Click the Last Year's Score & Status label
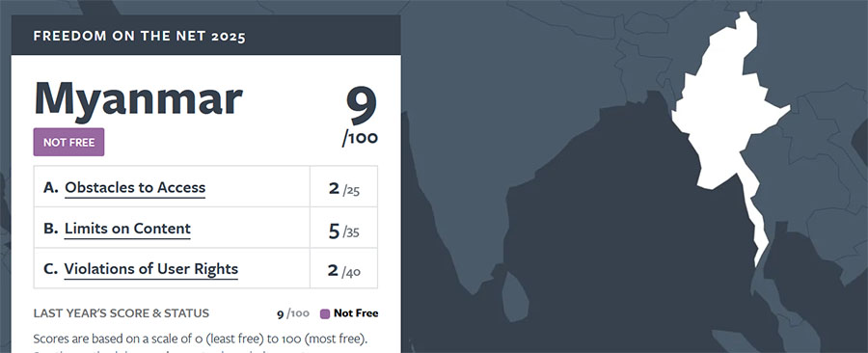The width and height of the screenshot is (868, 353). click(122, 313)
